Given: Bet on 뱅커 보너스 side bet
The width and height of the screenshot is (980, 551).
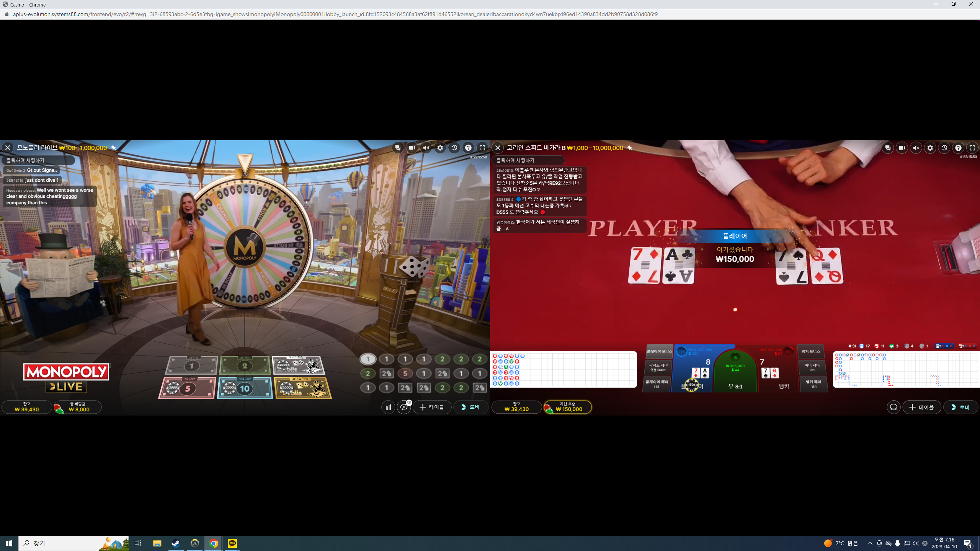Looking at the screenshot, I should point(811,352).
